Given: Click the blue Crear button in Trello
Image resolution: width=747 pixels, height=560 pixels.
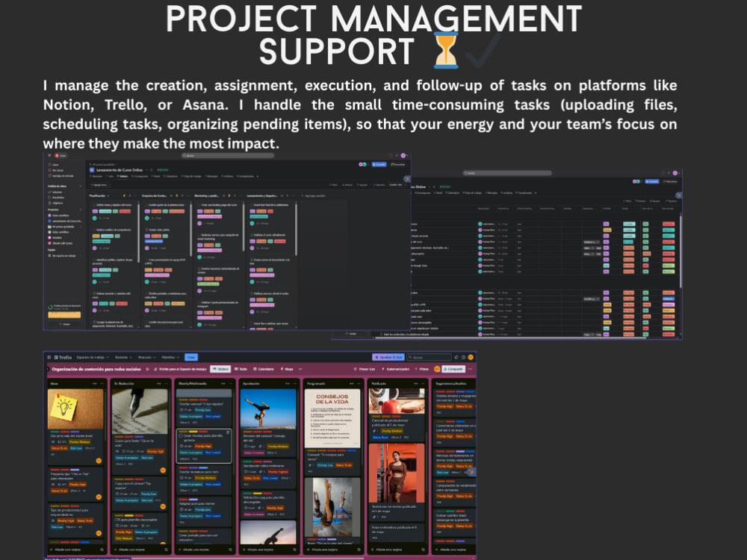Looking at the screenshot, I should point(191,357).
